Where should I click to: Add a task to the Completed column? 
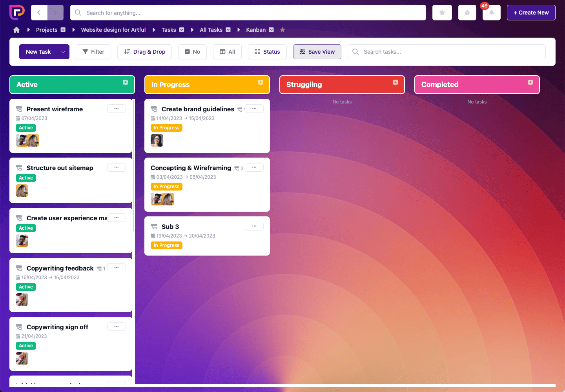coord(530,82)
